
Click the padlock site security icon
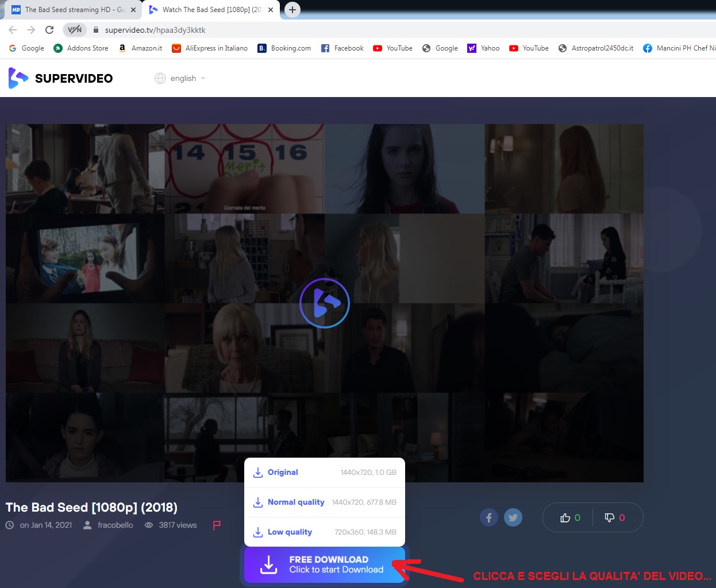point(96,30)
